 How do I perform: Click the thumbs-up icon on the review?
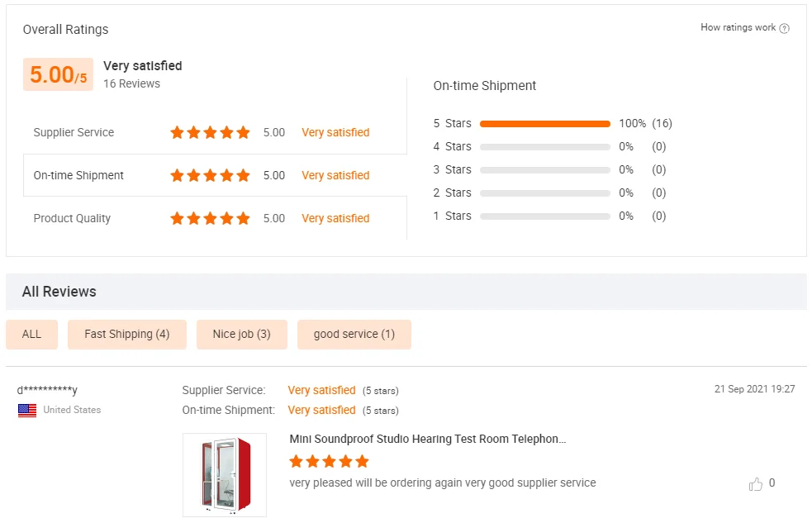(x=757, y=484)
